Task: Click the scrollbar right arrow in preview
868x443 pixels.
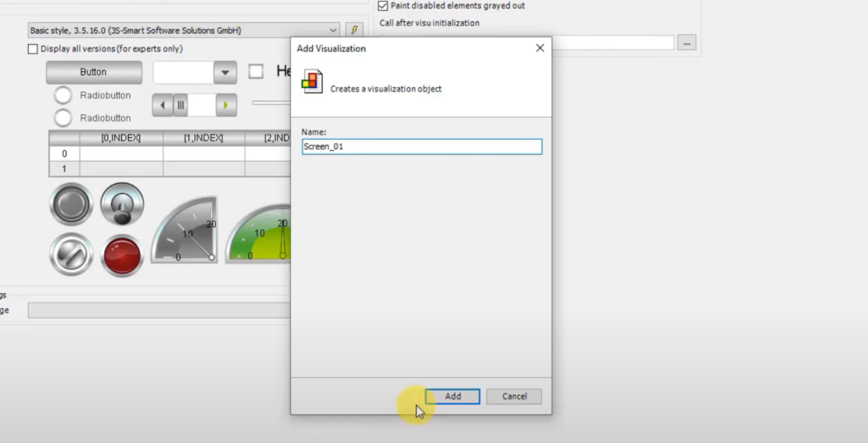Action: [x=226, y=106]
